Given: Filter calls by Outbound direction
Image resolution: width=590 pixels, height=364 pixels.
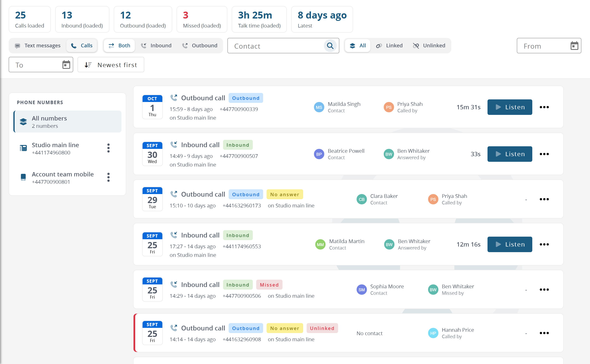Looking at the screenshot, I should (x=200, y=46).
